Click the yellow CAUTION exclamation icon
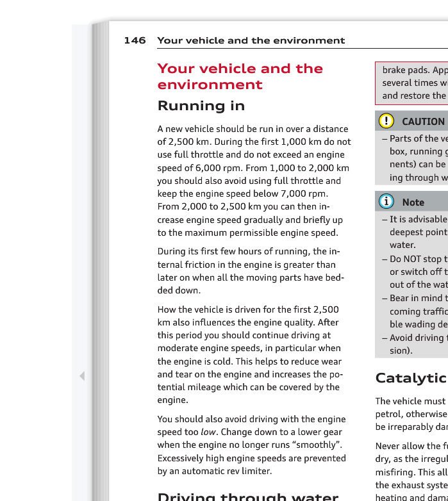 pyautogui.click(x=386, y=120)
